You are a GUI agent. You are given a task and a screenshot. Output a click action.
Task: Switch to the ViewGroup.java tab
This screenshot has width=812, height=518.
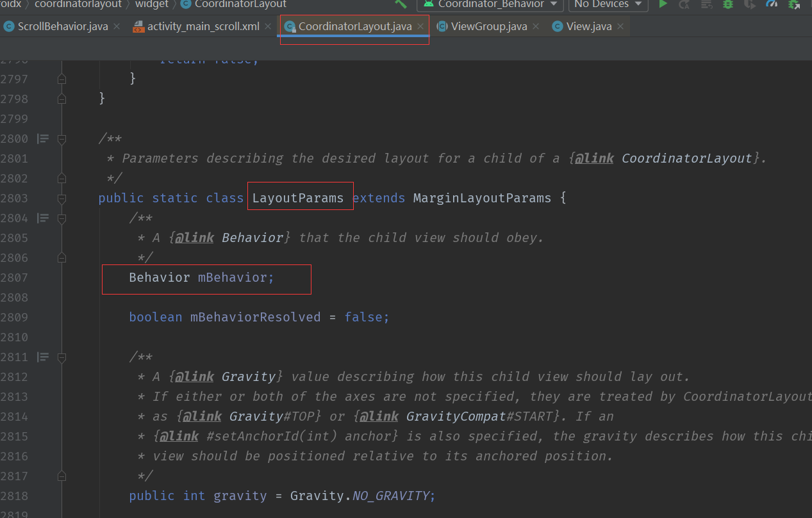(488, 27)
